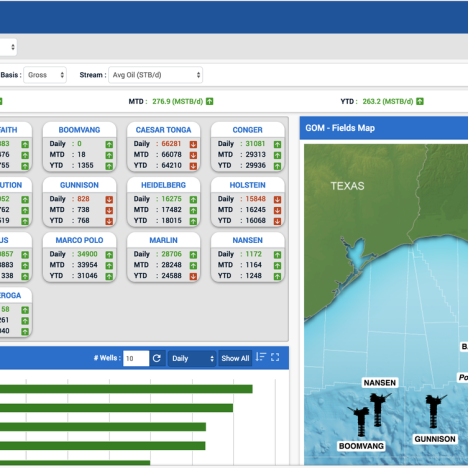
Task: Open the Basis dropdown showing Gross
Action: click(45, 75)
